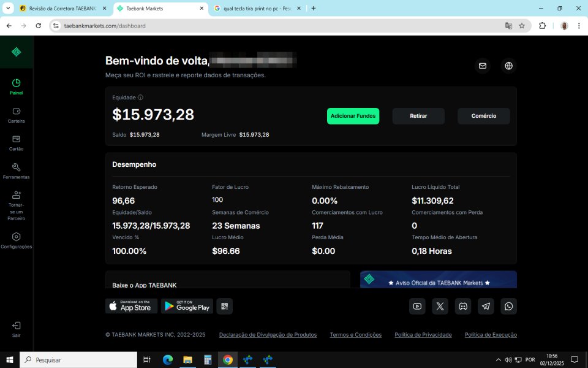Open the browser extensions puzzle icon

(542, 26)
